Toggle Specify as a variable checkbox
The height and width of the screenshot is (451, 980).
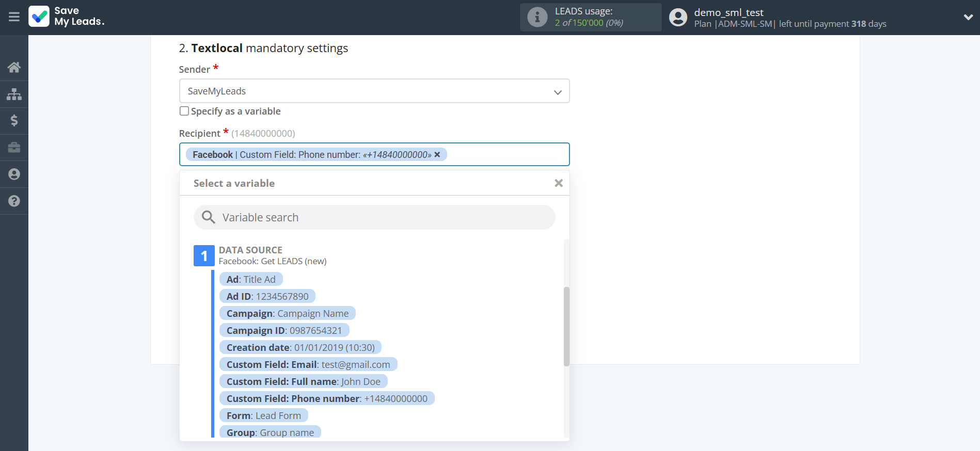click(184, 111)
